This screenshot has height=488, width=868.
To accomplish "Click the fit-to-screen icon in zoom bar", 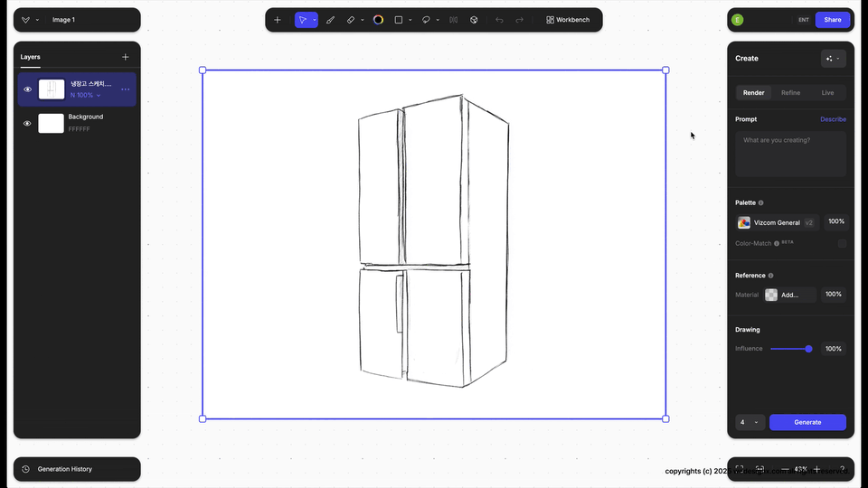I will click(x=740, y=469).
